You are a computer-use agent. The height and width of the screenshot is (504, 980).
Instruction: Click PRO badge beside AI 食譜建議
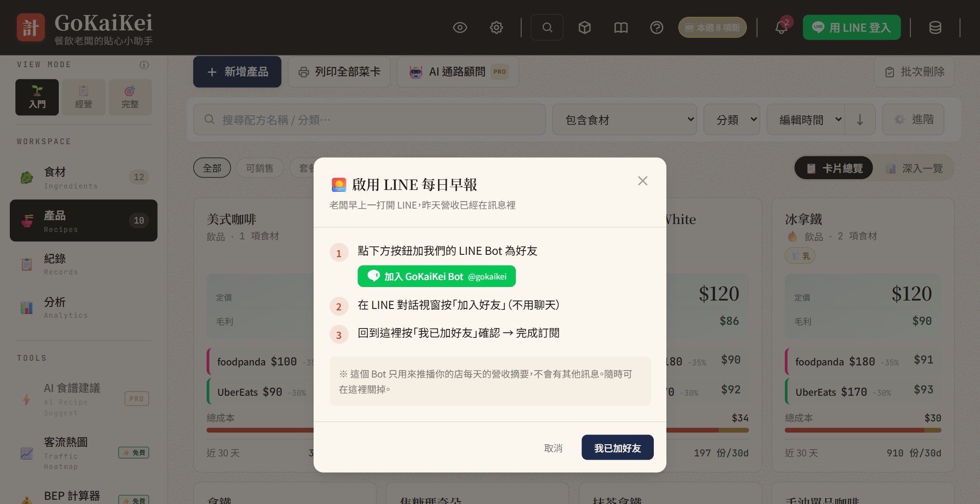pyautogui.click(x=137, y=399)
